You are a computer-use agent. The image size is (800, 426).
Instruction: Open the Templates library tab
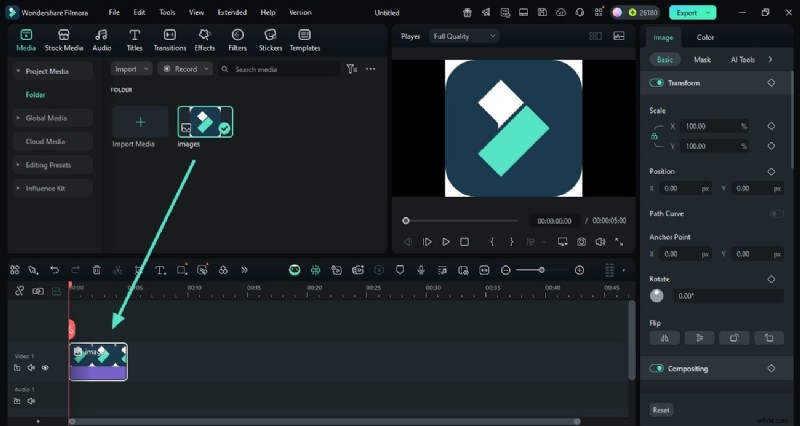(x=305, y=40)
